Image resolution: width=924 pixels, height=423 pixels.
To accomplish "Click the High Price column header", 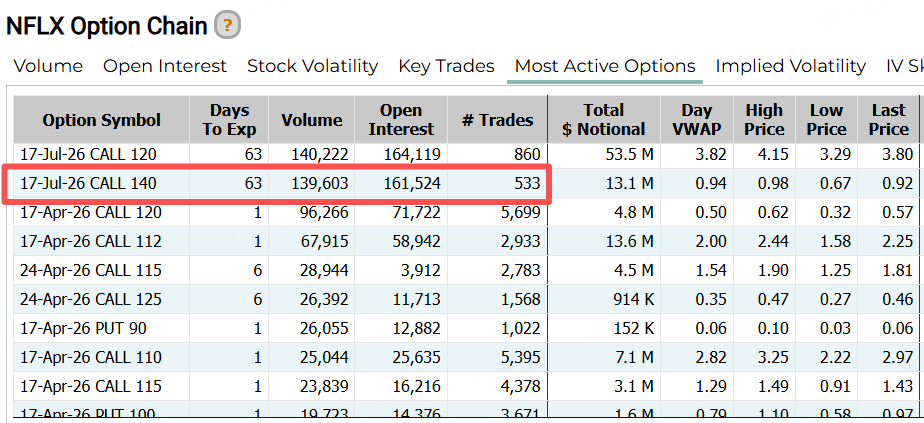I will pos(764,120).
